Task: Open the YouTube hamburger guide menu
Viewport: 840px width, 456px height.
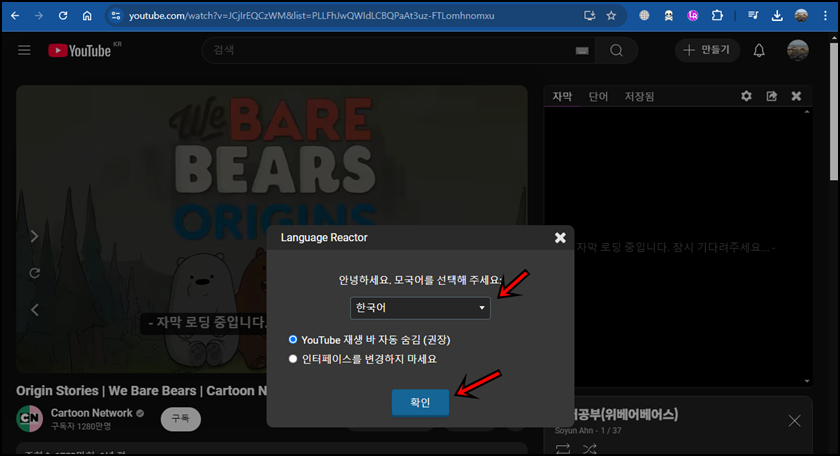Action: [x=24, y=50]
